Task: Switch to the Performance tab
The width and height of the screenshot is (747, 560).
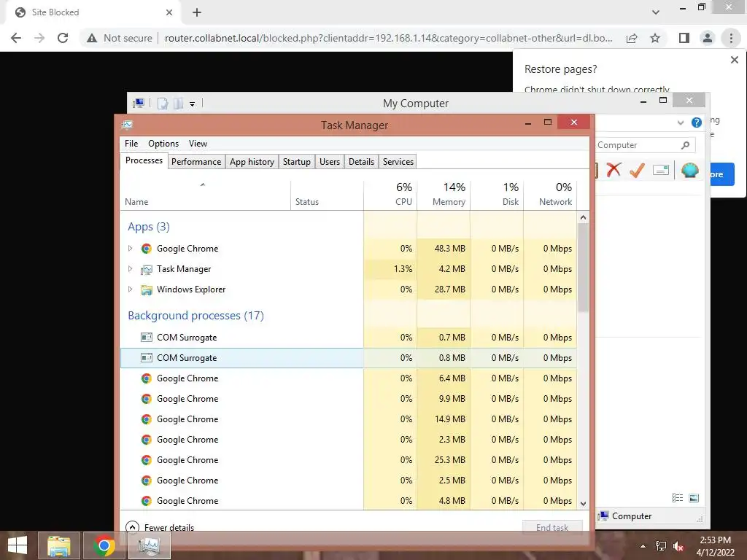Action: point(196,162)
